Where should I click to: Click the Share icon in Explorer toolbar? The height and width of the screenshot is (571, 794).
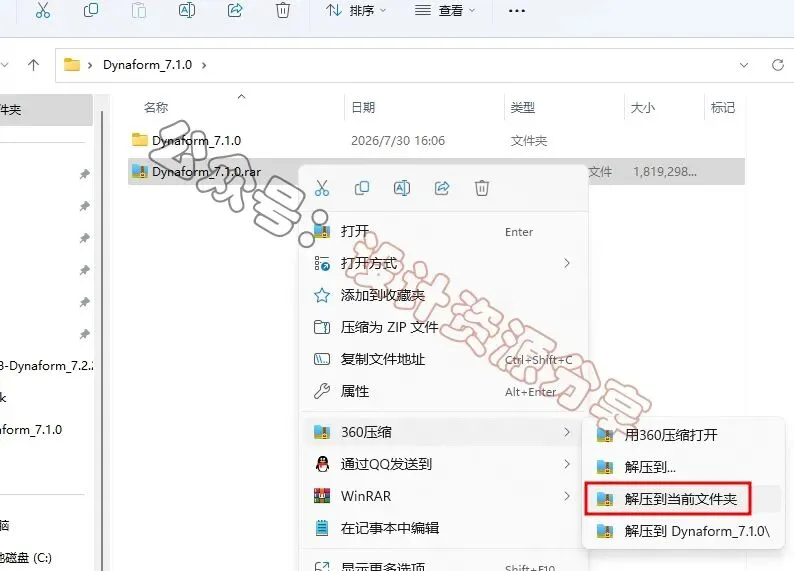point(234,10)
